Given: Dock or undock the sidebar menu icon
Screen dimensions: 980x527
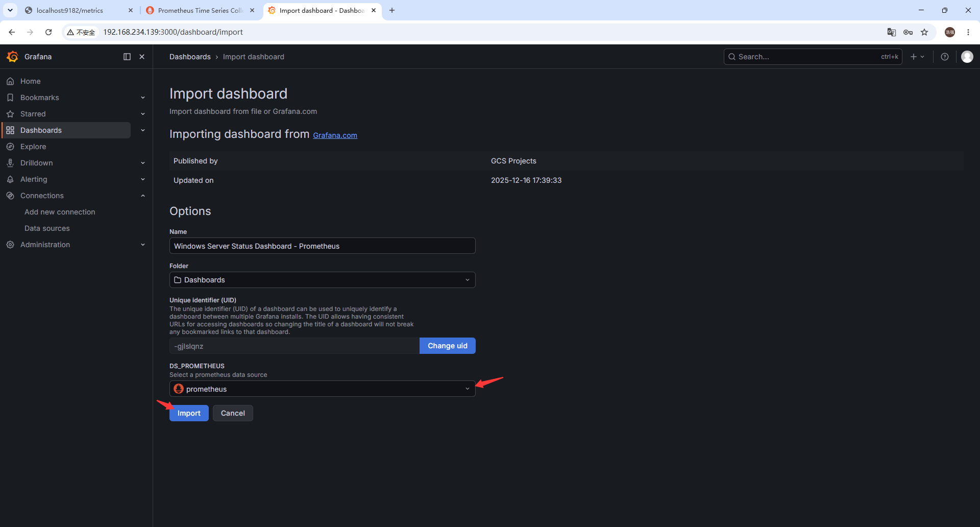Looking at the screenshot, I should [127, 57].
